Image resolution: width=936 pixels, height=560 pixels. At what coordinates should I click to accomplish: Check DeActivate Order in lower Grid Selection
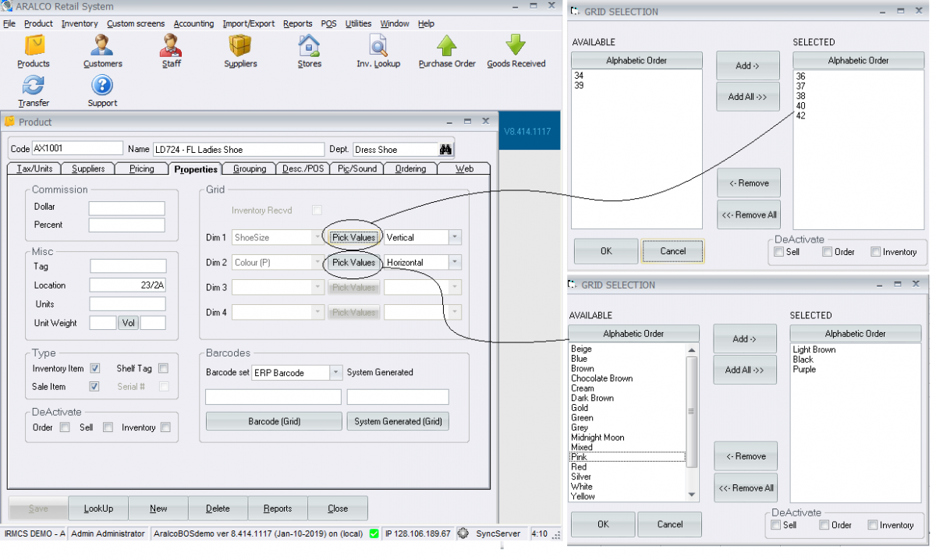[x=824, y=525]
